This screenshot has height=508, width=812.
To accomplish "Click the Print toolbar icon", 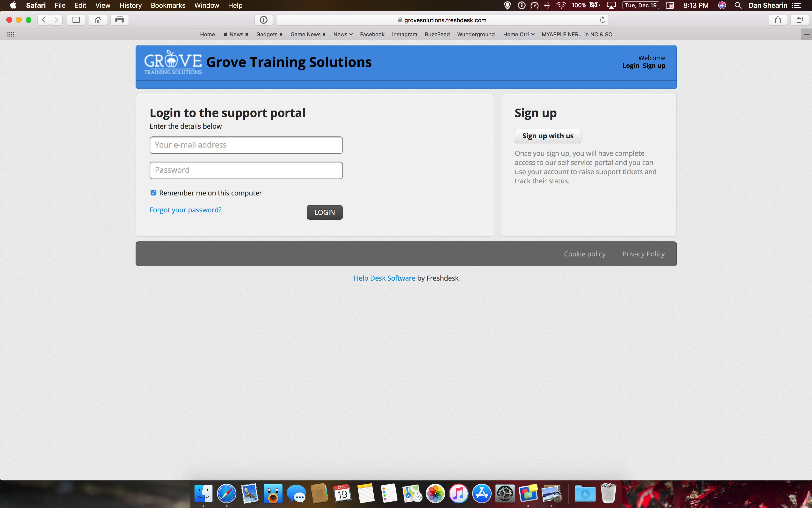I will point(119,20).
